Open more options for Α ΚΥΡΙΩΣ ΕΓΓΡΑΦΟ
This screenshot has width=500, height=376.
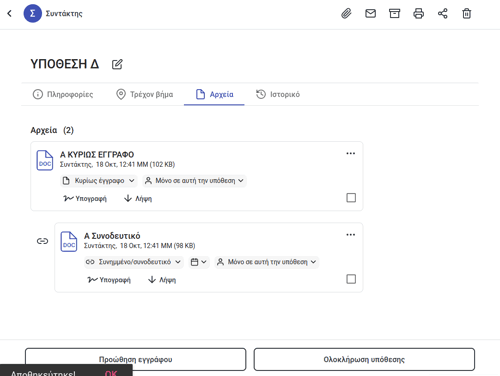[x=351, y=153]
